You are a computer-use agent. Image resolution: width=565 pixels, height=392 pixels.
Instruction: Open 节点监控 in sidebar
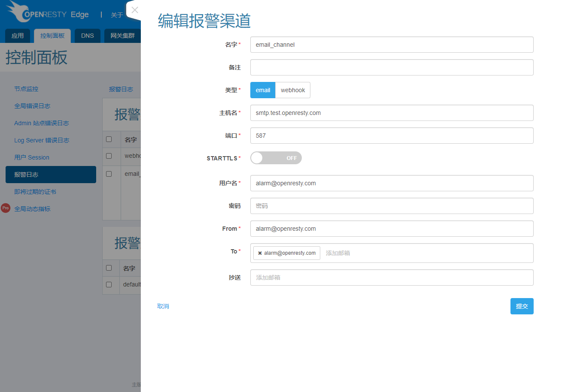[x=26, y=89]
